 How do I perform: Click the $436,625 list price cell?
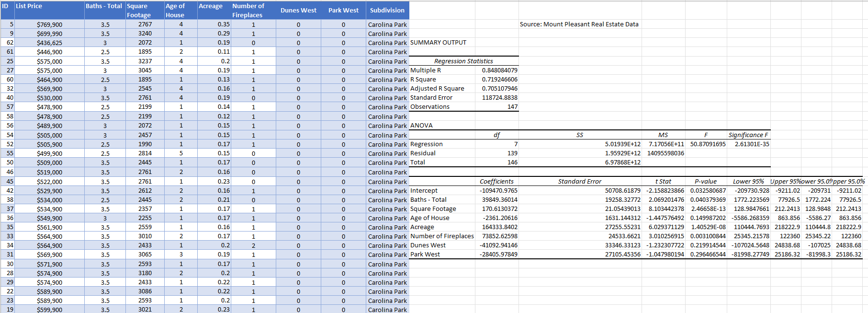coord(50,43)
